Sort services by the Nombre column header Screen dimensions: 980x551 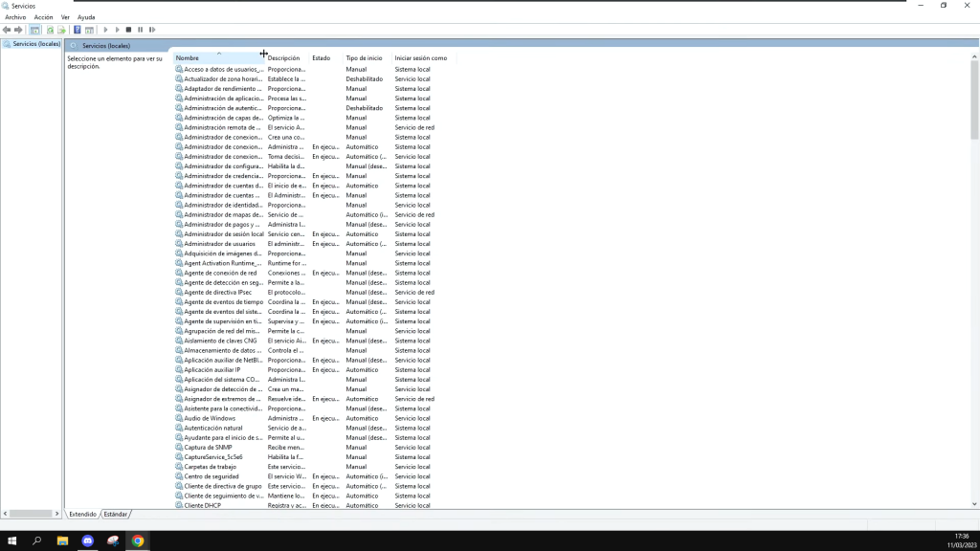tap(188, 58)
